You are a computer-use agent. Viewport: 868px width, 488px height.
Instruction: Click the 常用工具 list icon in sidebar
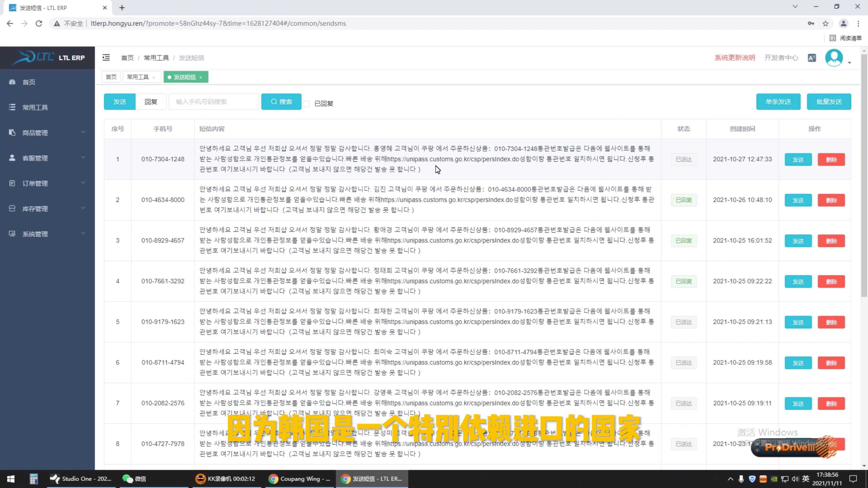(12, 107)
